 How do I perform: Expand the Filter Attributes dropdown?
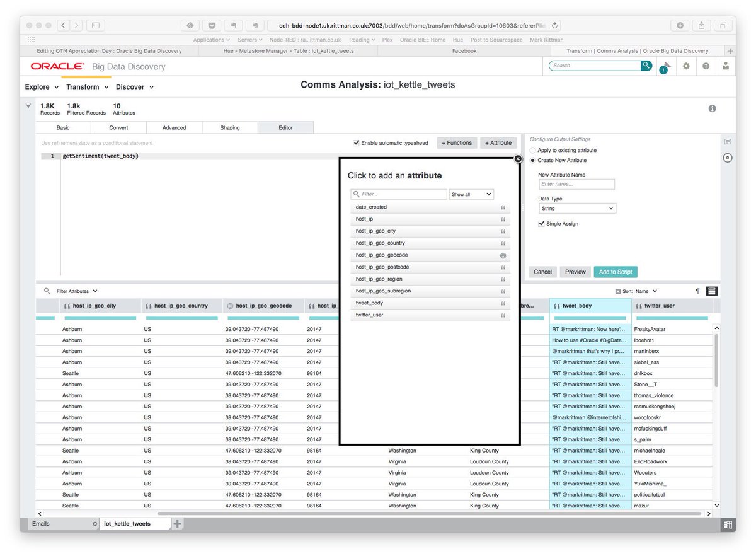point(77,291)
